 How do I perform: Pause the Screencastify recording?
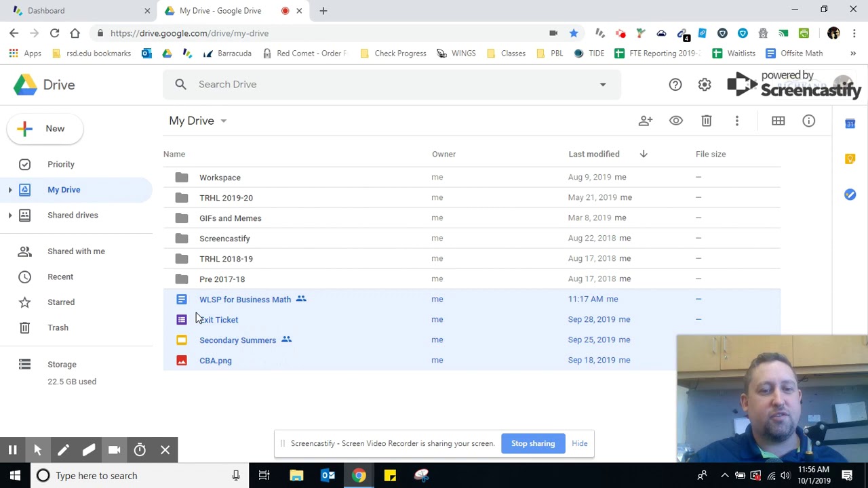coord(12,450)
